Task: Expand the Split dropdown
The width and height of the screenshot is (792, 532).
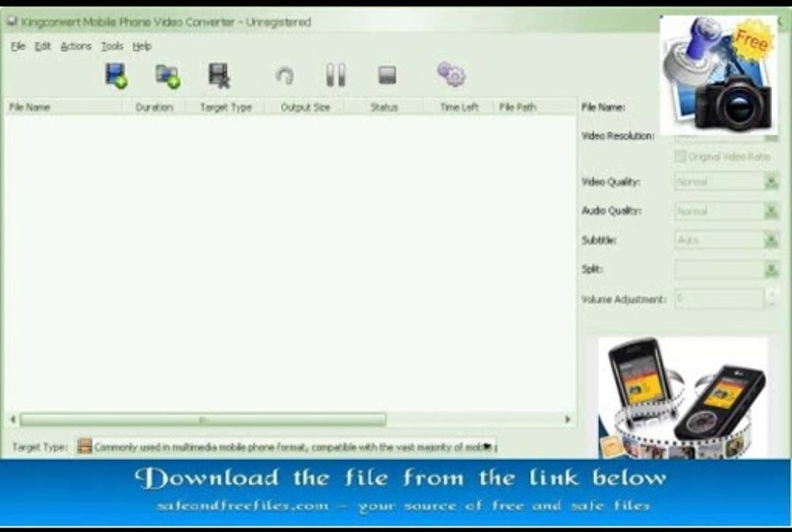Action: coord(771,270)
